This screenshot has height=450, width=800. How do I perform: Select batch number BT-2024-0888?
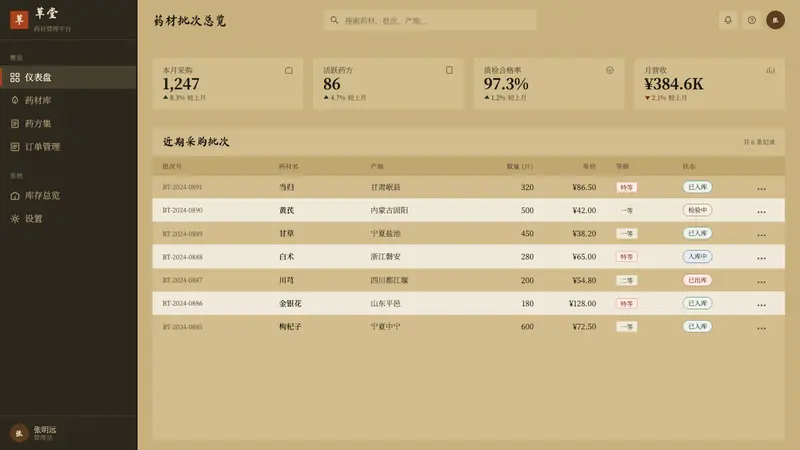pos(182,257)
